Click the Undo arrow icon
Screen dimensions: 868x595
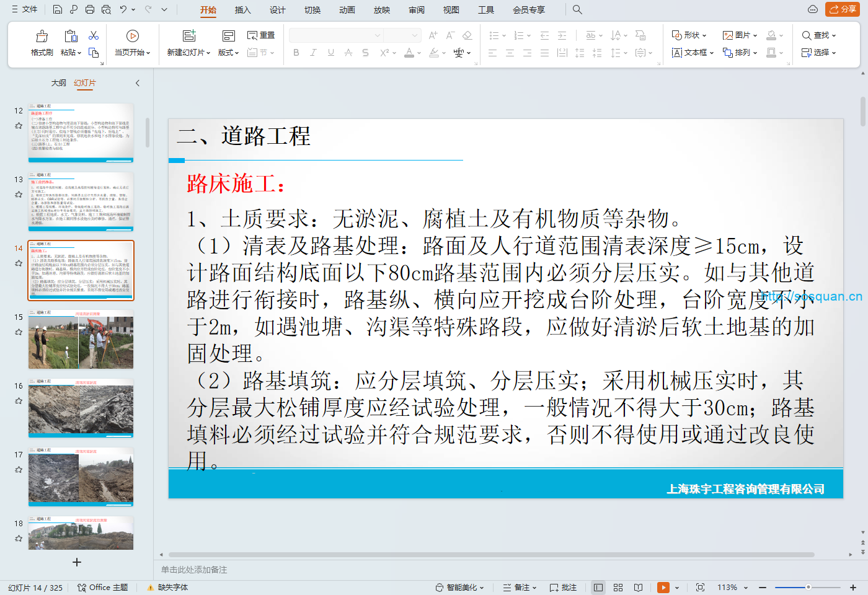pos(123,9)
